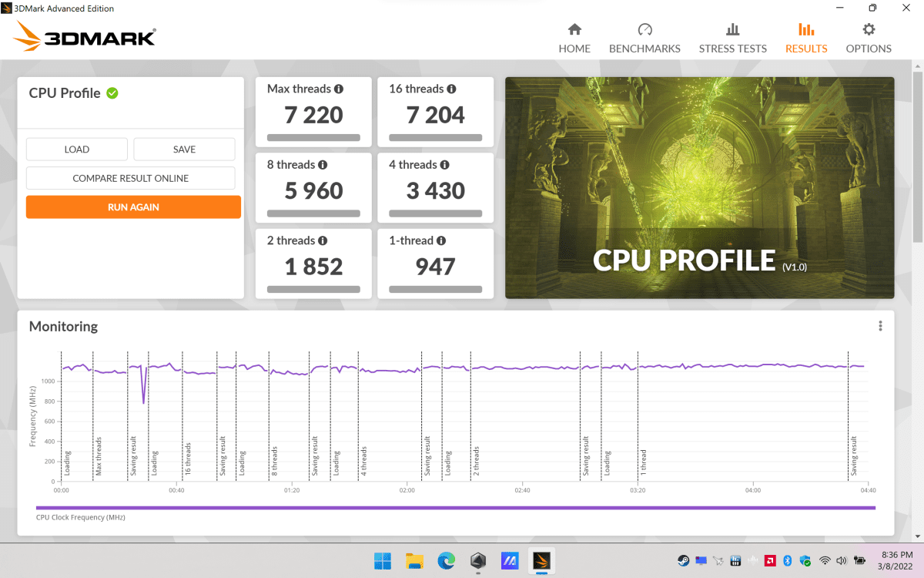Click the CPU Profile title text
Image resolution: width=924 pixels, height=578 pixels.
[x=65, y=93]
